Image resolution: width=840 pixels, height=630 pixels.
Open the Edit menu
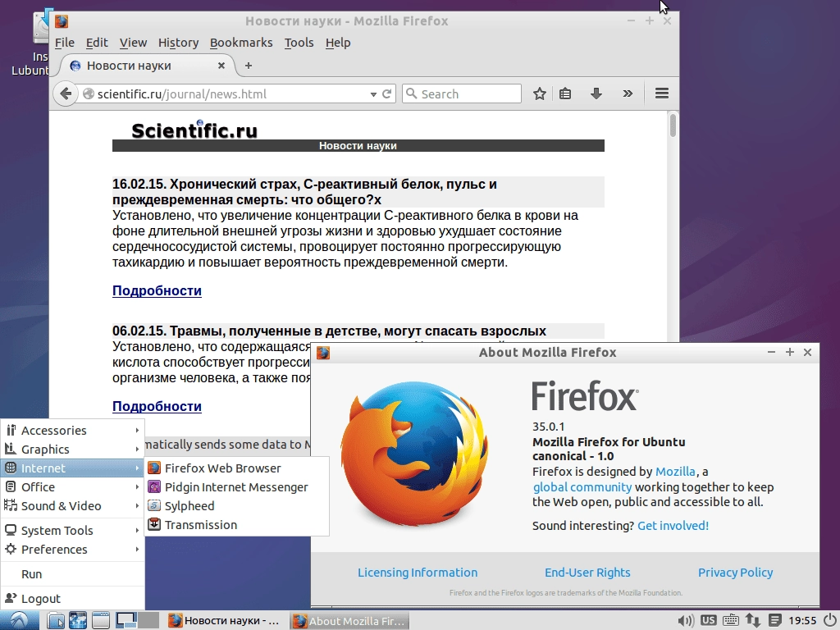[x=97, y=43]
